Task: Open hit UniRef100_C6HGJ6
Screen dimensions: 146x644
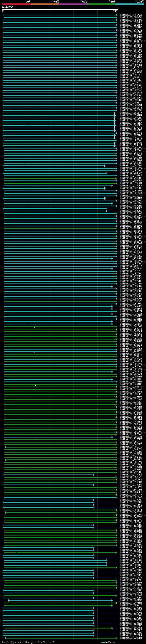Action: (x=131, y=329)
